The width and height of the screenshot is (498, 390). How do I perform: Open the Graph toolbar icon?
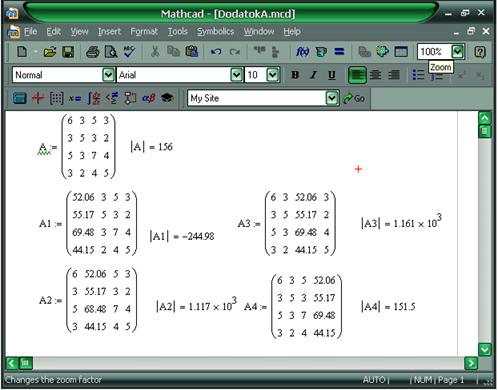[x=38, y=98]
